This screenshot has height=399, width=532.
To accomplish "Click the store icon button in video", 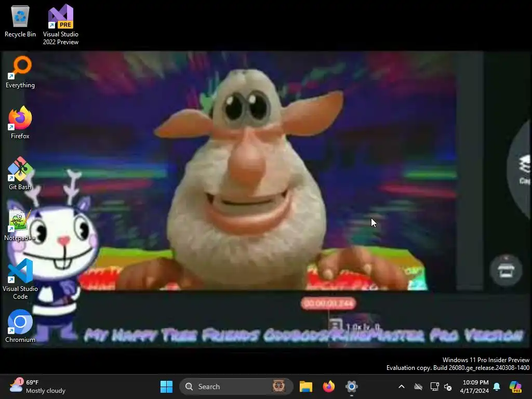I will [506, 270].
